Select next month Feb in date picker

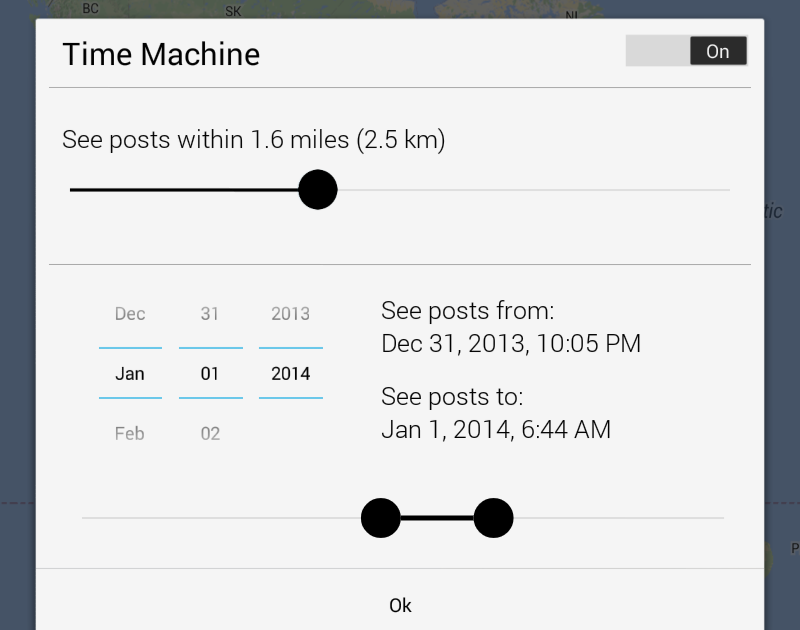130,434
